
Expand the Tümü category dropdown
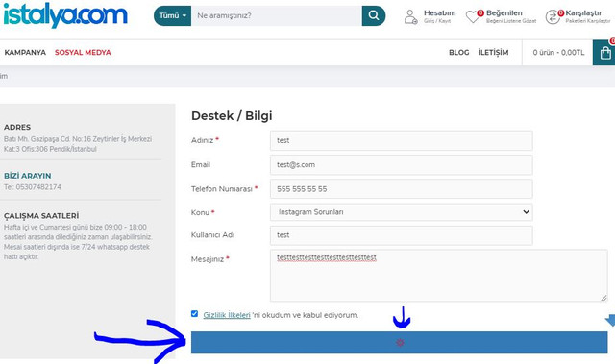tap(173, 15)
